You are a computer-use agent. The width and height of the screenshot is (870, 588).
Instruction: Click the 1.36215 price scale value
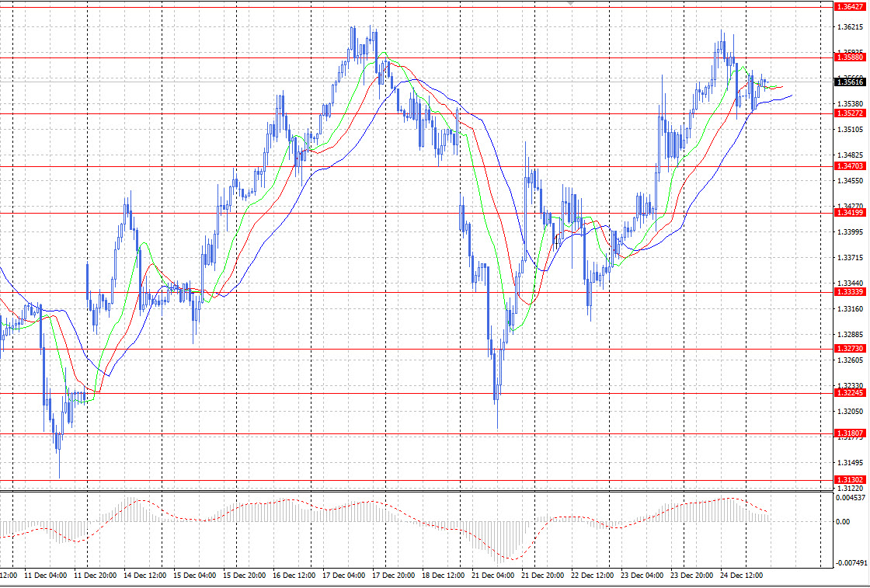[x=850, y=26]
